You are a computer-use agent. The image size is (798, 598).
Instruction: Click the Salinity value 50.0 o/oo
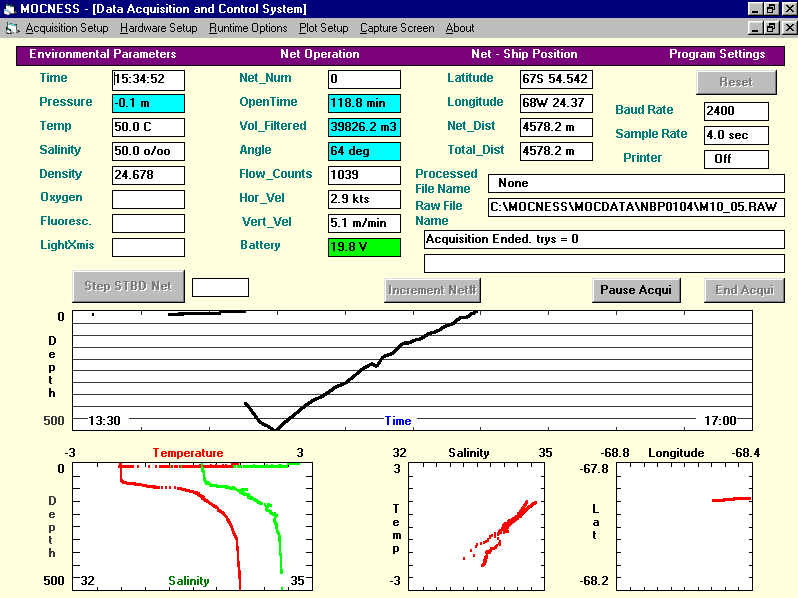(148, 151)
